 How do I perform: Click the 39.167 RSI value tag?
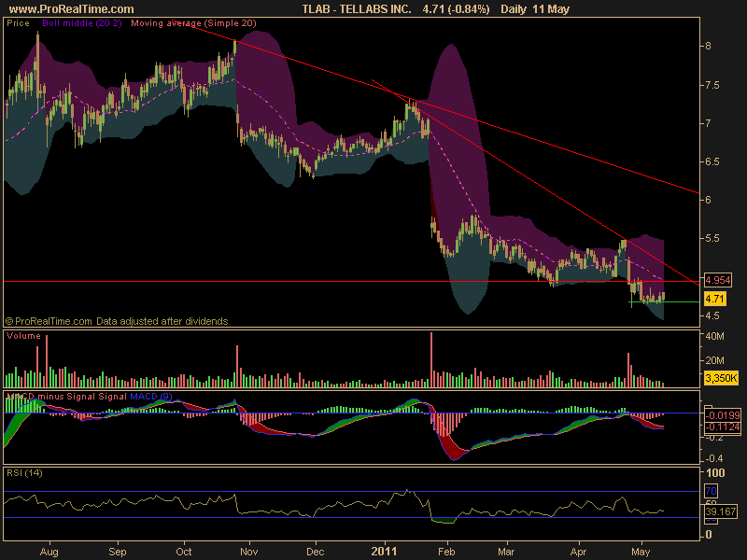pyautogui.click(x=721, y=511)
